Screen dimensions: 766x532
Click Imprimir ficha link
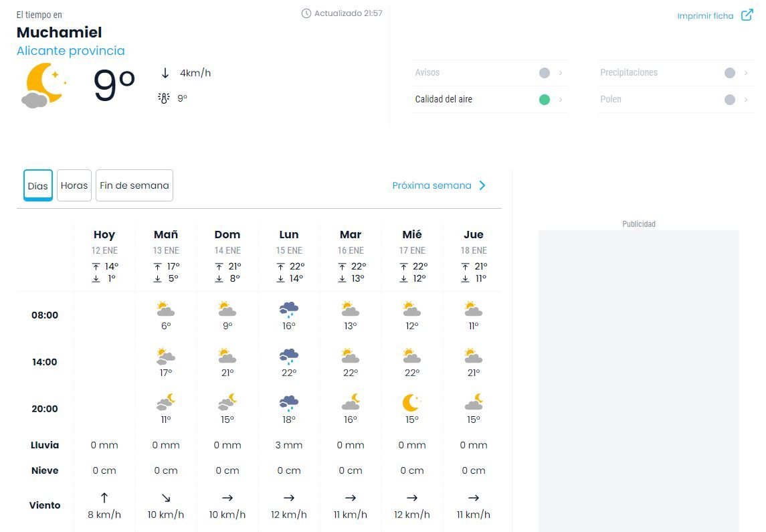click(705, 15)
